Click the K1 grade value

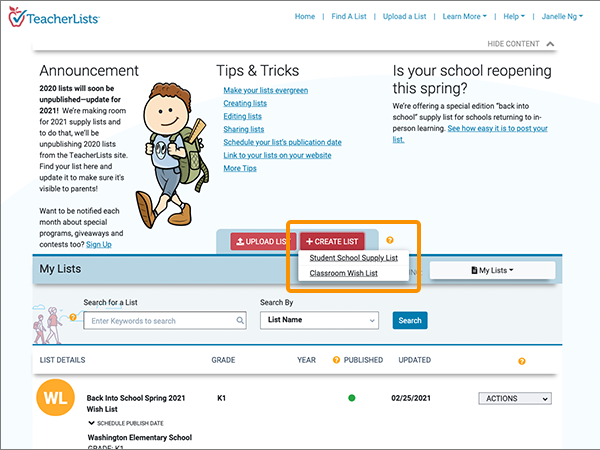[221, 398]
